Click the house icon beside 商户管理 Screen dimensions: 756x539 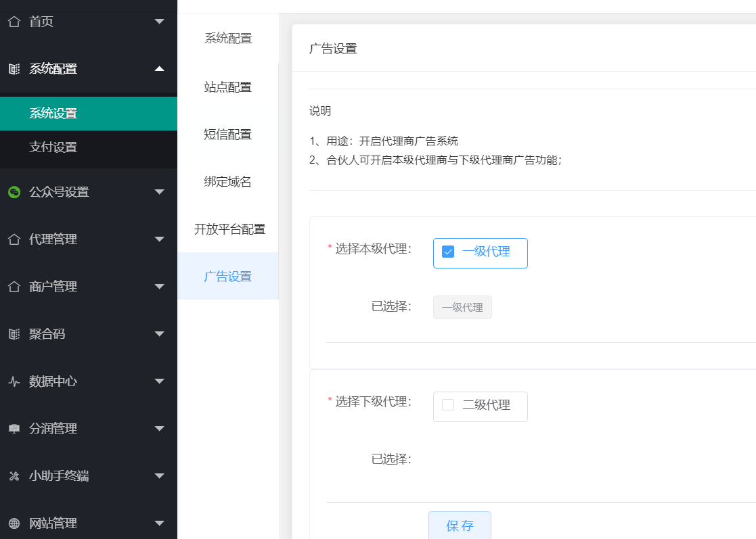(14, 287)
